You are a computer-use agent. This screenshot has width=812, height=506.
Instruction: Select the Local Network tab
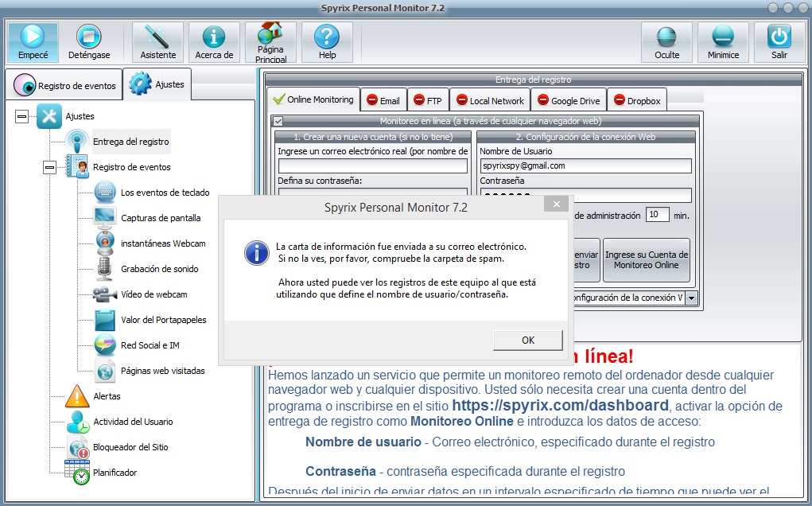pyautogui.click(x=491, y=100)
